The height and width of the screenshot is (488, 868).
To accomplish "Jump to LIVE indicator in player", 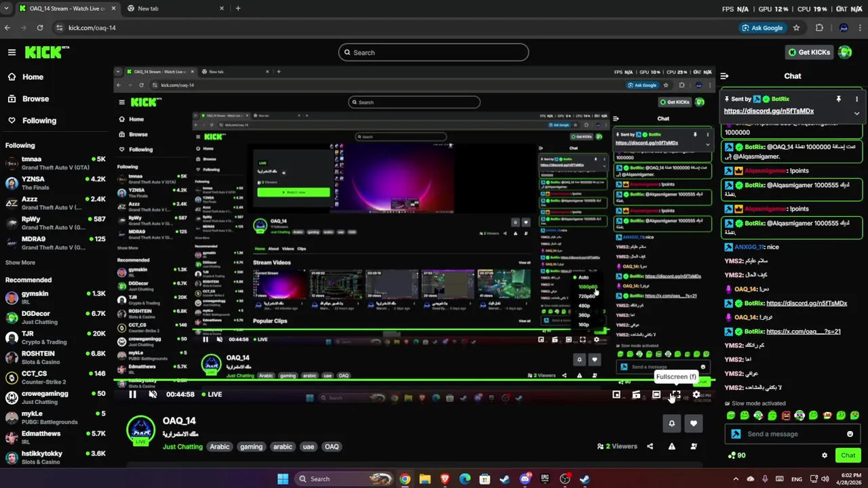I will click(x=211, y=394).
